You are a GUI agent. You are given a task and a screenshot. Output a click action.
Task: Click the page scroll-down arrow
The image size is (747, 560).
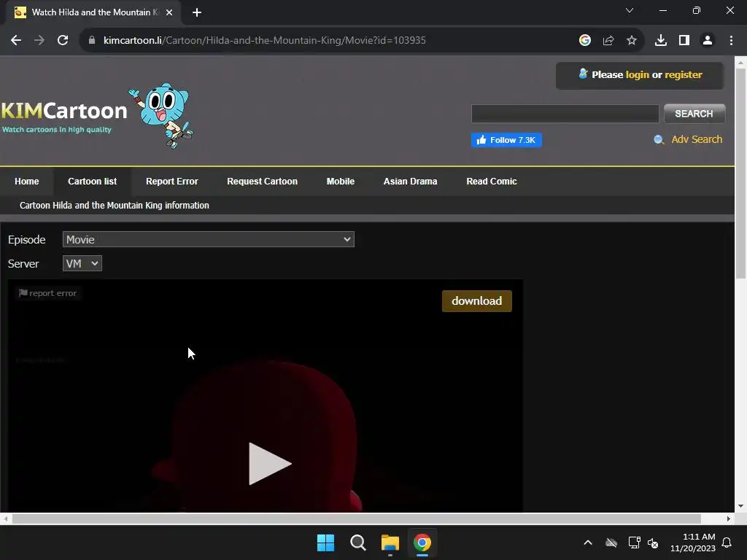740,506
